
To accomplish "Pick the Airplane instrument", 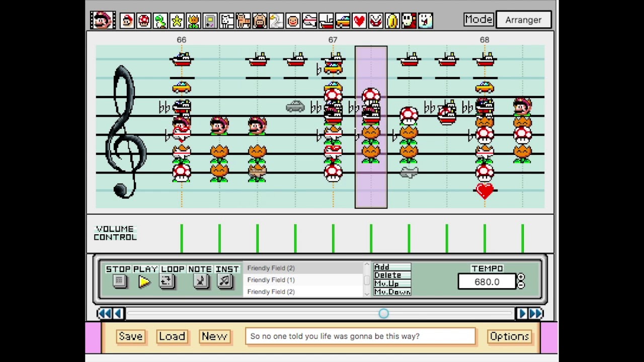I will (x=309, y=21).
